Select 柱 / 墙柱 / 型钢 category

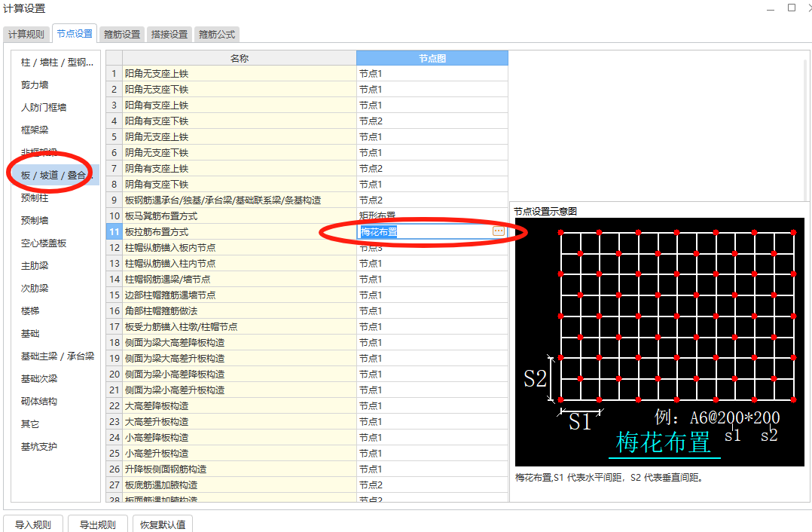point(56,62)
